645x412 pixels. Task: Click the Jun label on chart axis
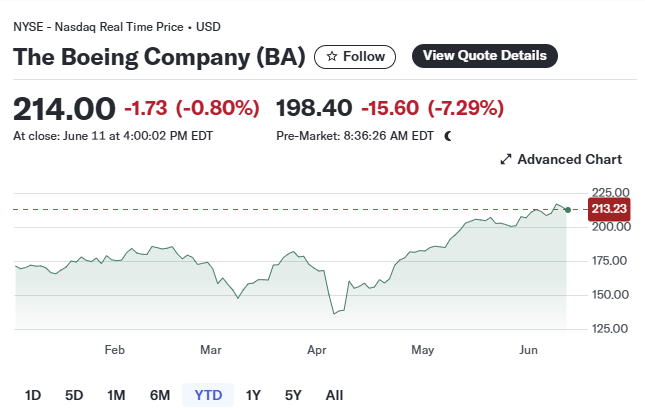[x=530, y=350]
